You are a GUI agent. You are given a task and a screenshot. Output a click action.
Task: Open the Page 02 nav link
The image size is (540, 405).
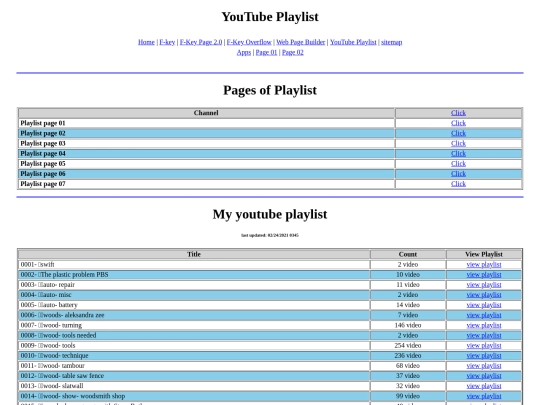pyautogui.click(x=293, y=52)
